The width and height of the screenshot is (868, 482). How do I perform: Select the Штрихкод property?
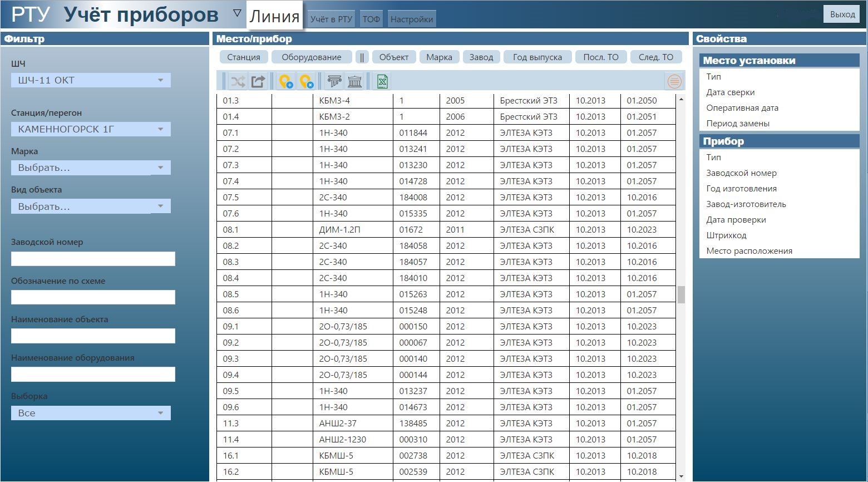click(x=726, y=235)
